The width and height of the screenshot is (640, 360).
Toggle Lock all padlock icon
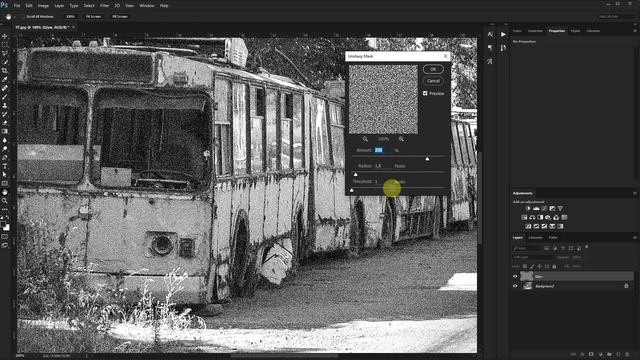554,267
